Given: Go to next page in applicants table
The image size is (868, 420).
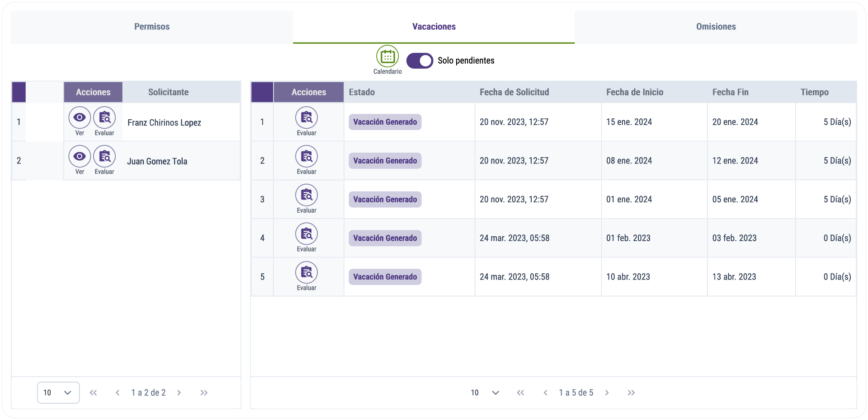Looking at the screenshot, I should click(x=179, y=392).
